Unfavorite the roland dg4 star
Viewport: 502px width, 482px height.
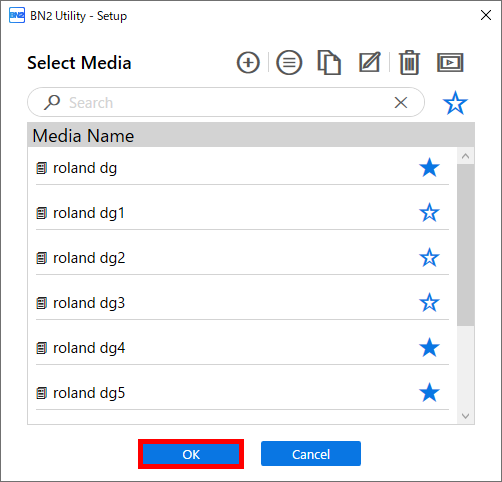click(x=429, y=347)
